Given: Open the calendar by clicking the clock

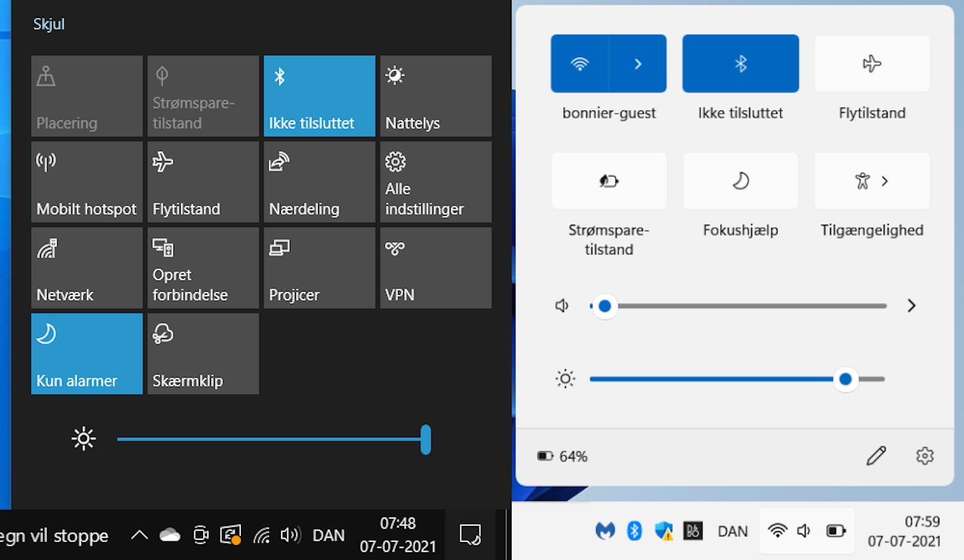Looking at the screenshot, I should tap(904, 531).
